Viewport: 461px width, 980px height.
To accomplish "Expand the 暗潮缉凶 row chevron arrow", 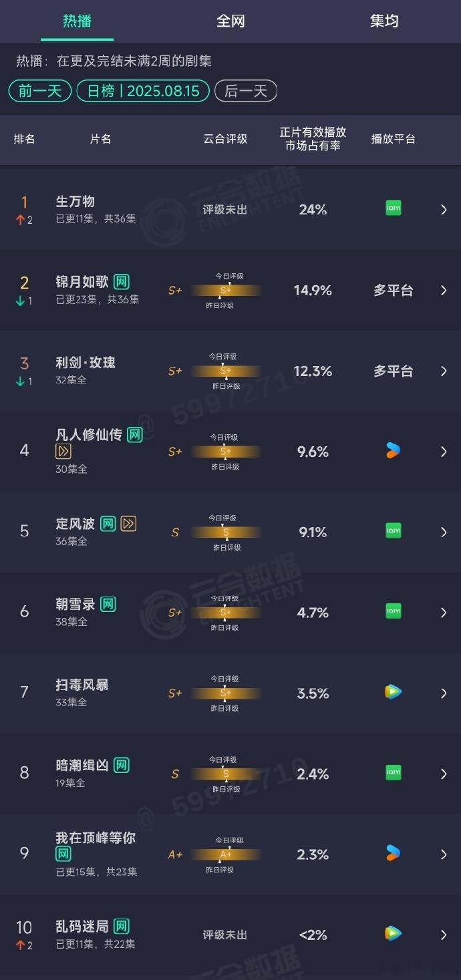I will (444, 774).
